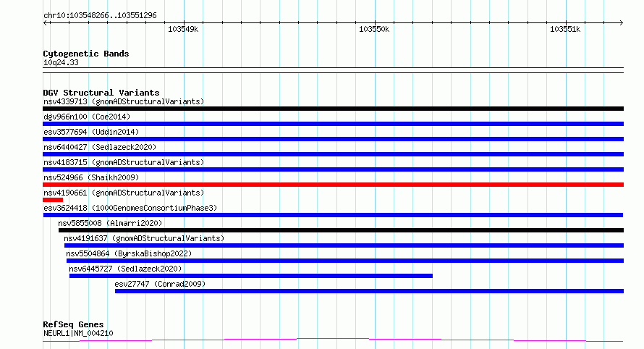Click the blue esv27747 variant bar
This screenshot has height=349, width=644.
click(x=369, y=292)
